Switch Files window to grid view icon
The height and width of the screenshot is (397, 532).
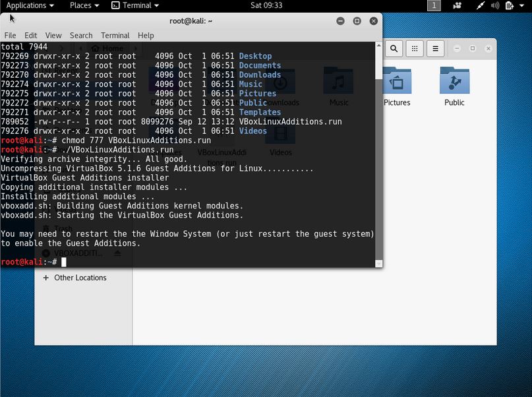tap(415, 49)
